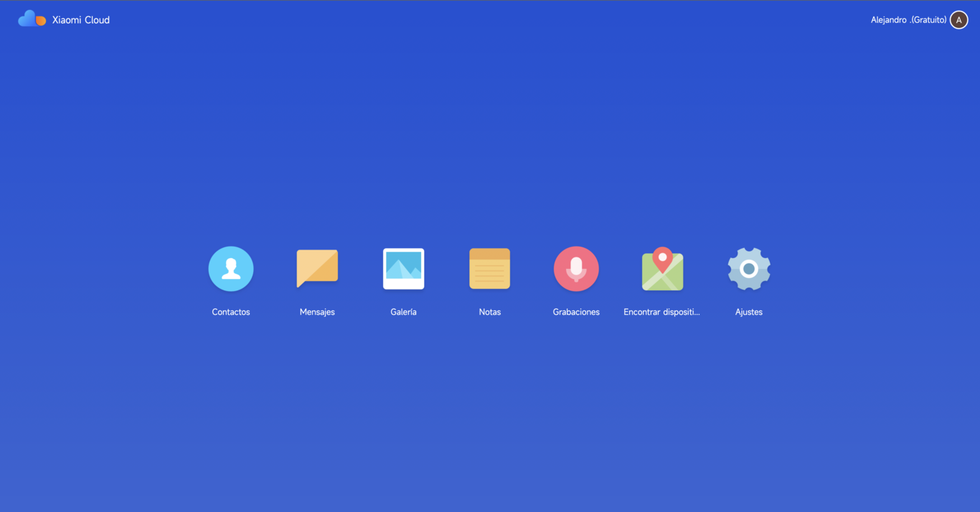Click the Alejandro (Gratuito) account name
This screenshot has height=512, width=980.
coord(909,19)
